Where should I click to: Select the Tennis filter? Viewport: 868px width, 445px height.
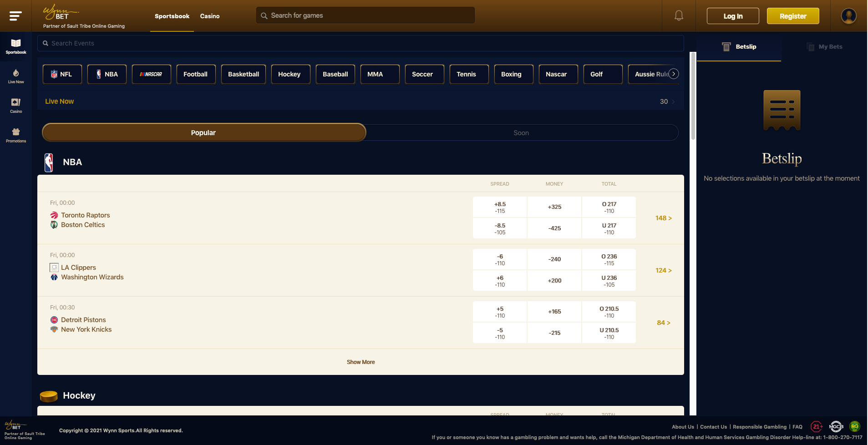469,74
